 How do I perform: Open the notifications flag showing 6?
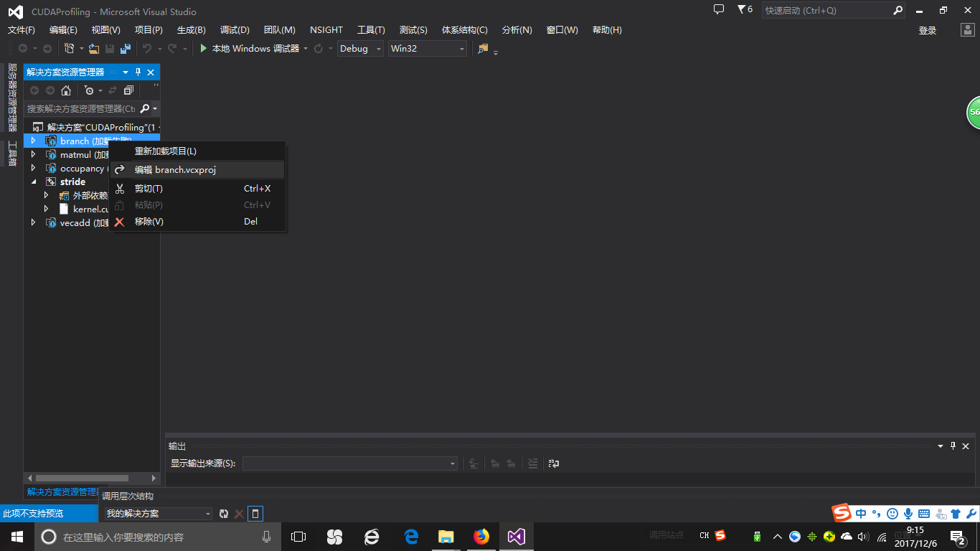click(x=745, y=10)
